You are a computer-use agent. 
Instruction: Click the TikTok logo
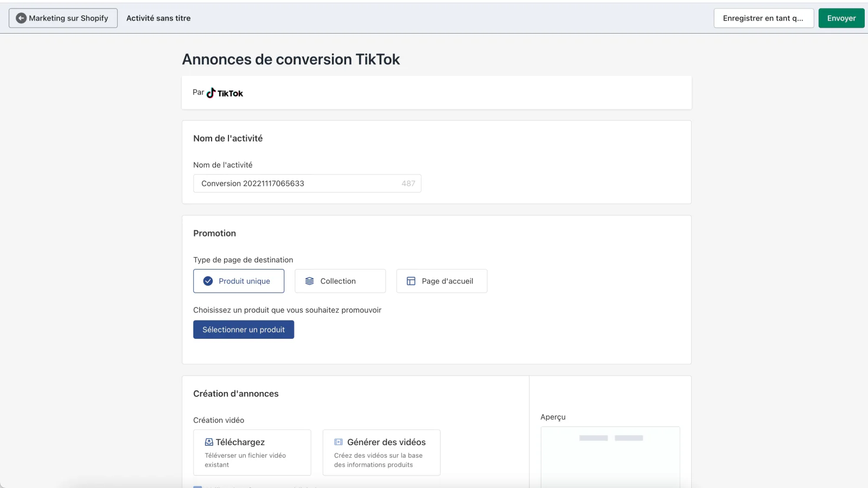[x=225, y=93]
